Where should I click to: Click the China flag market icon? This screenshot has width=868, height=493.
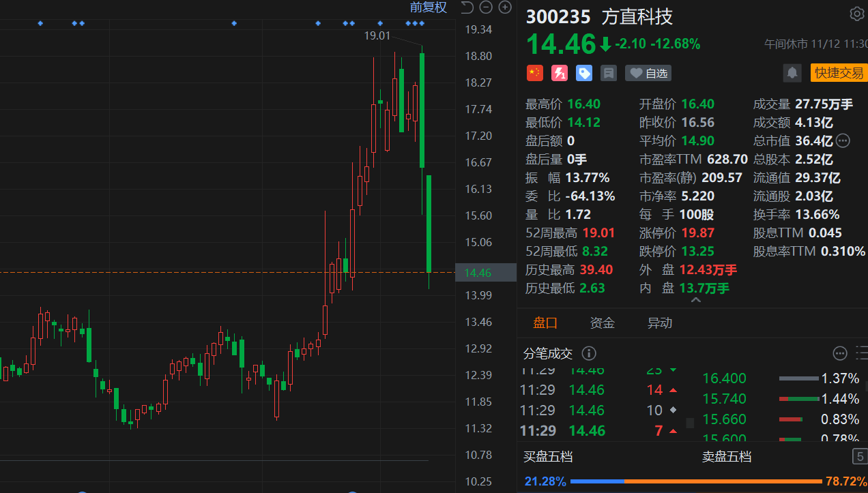coord(534,73)
